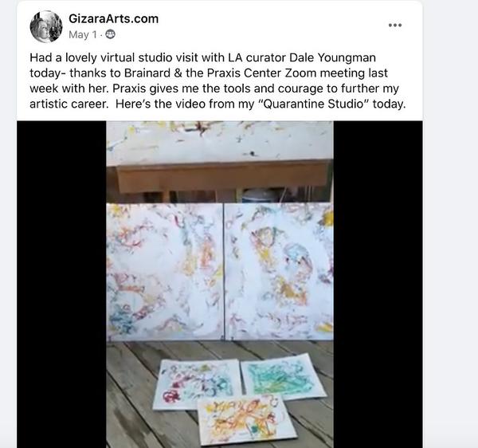Viewport: 478px width, 448px height.
Task: Click the black letterbox right of video
Action: [378, 285]
